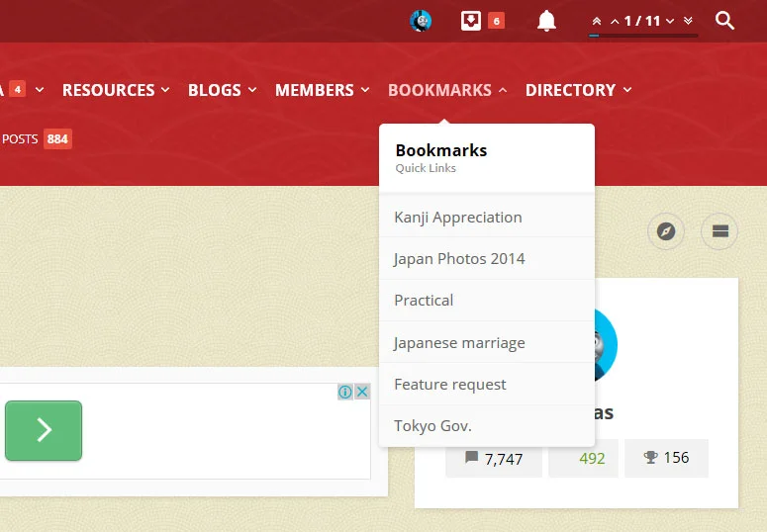Open the BLOGS menu
Image resolution: width=767 pixels, height=532 pixels.
click(214, 90)
